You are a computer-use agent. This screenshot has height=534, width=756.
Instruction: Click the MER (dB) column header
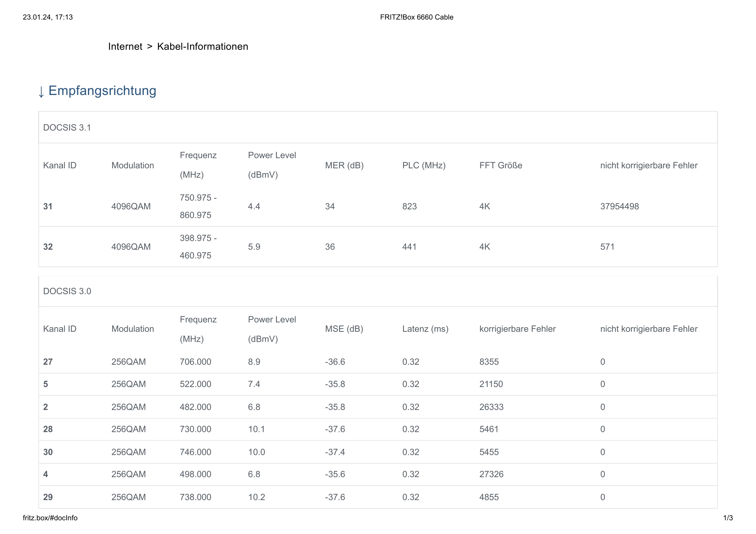344,165
